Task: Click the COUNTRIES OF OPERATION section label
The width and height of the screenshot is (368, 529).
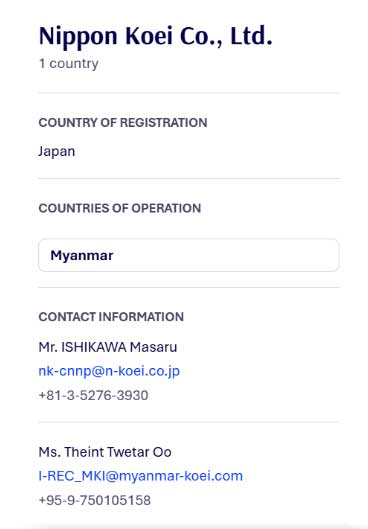Action: coord(120,208)
